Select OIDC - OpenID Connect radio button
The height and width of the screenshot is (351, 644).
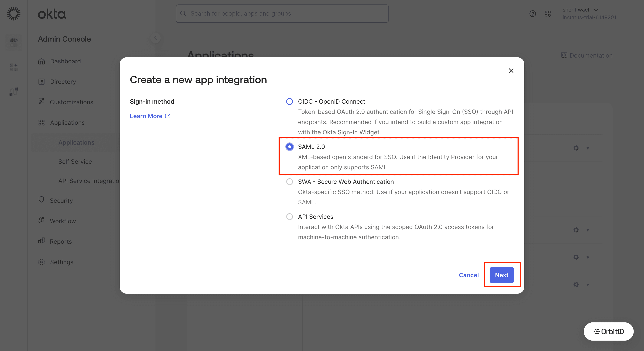pos(289,101)
